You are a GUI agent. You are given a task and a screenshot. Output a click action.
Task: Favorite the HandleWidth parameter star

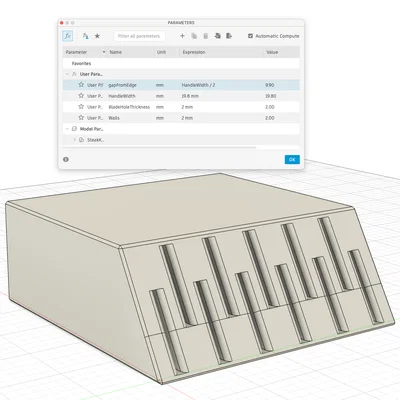click(x=81, y=96)
